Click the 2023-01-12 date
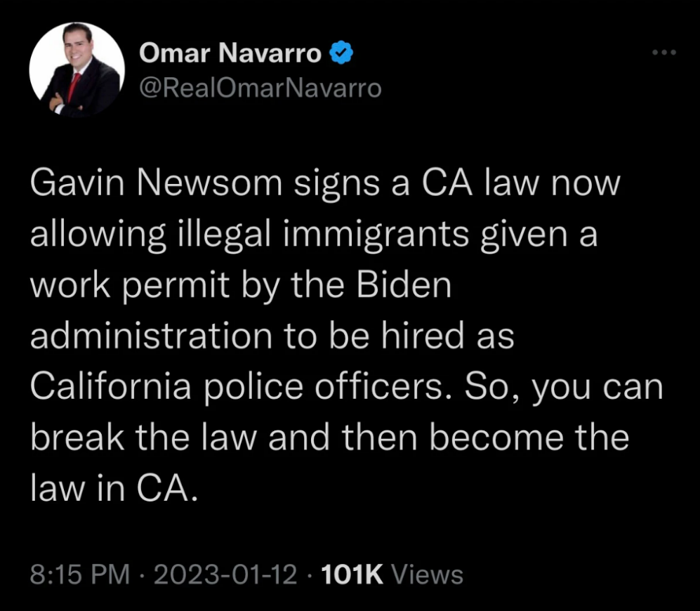Viewport: 700px width, 611px height. (223, 574)
